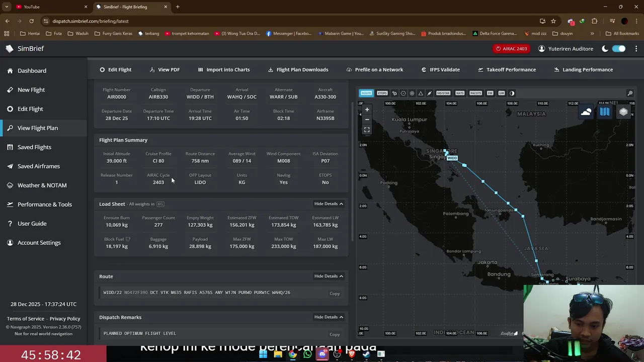The height and width of the screenshot is (362, 644).
Task: Copy the dispatch remarks
Action: click(x=335, y=334)
